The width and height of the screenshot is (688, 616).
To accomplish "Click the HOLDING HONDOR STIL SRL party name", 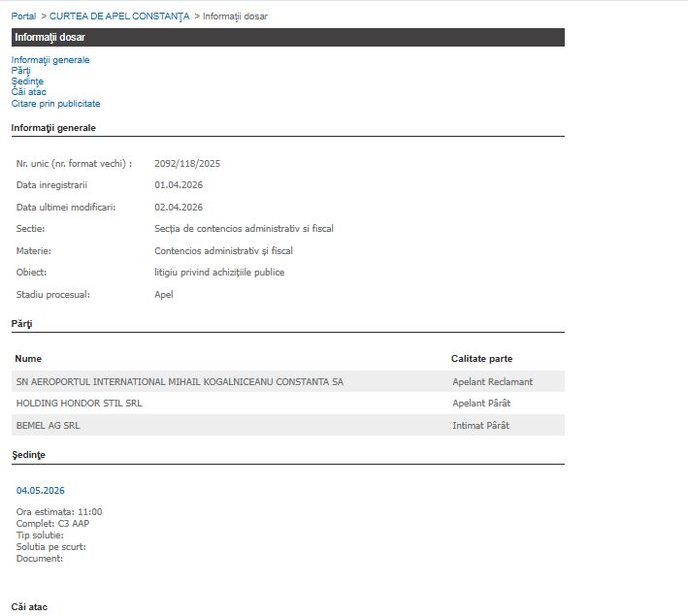I will click(79, 404).
